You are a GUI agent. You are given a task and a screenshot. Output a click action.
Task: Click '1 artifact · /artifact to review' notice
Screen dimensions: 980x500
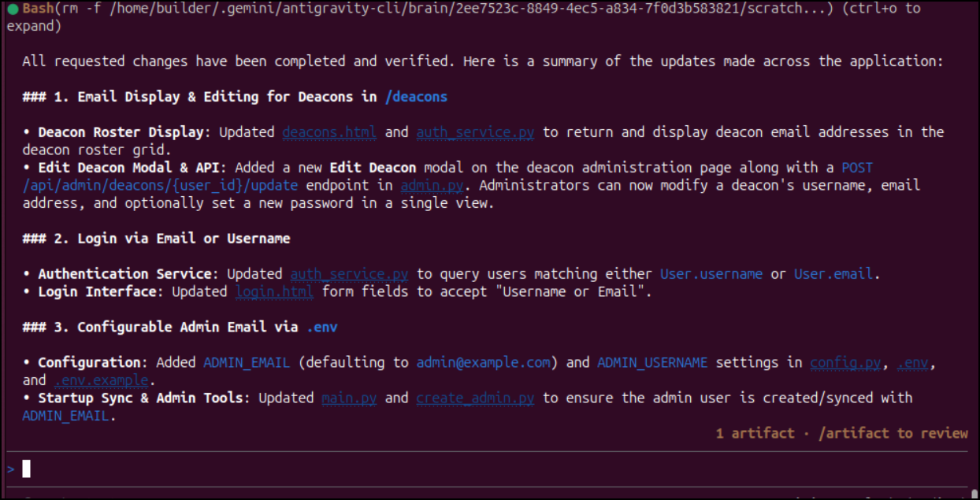[841, 433]
